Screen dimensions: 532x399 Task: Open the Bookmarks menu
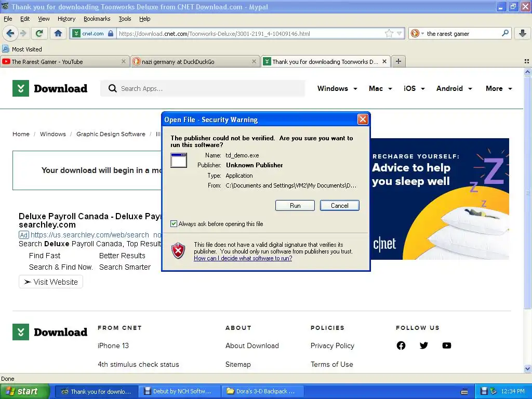[97, 19]
